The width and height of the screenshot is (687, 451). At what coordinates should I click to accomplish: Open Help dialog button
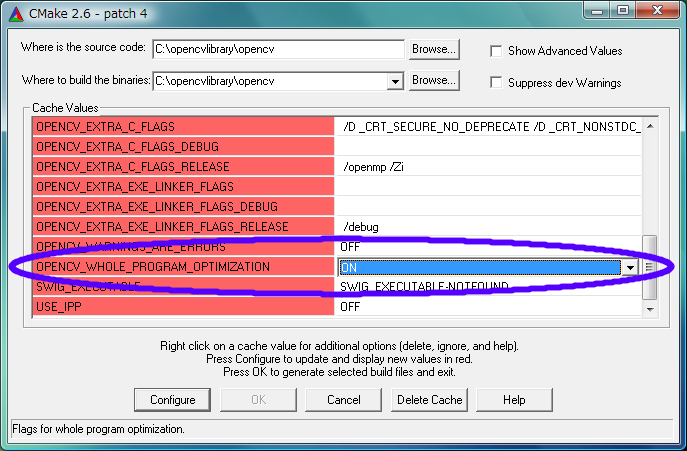click(x=514, y=400)
